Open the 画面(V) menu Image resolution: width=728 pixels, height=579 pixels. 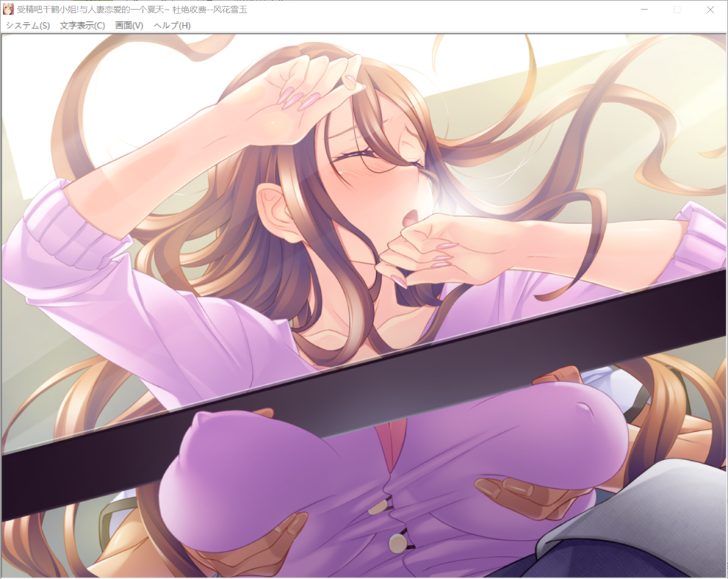129,26
